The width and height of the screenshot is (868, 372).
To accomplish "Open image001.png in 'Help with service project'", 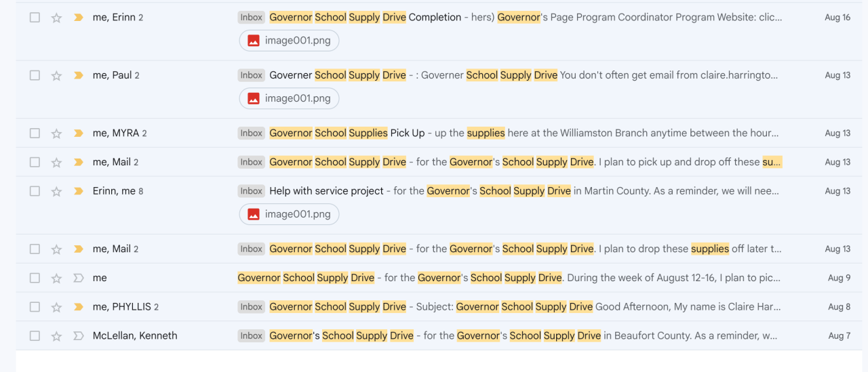I will (290, 214).
